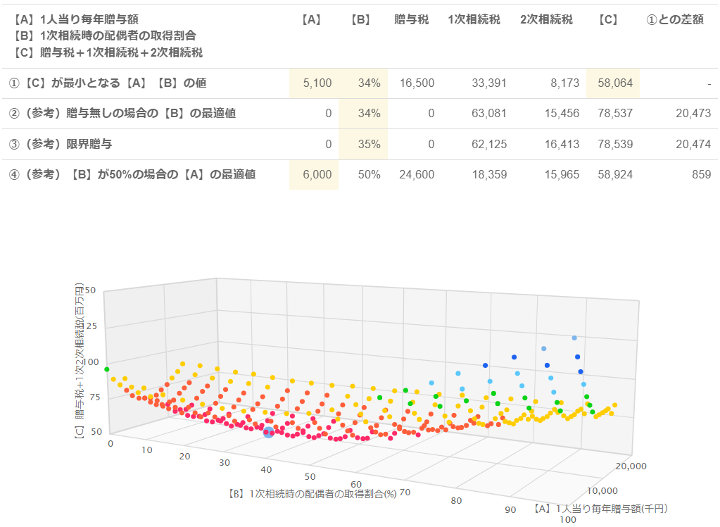
Task: Click the 78,539 total in row ③
Action: point(615,144)
